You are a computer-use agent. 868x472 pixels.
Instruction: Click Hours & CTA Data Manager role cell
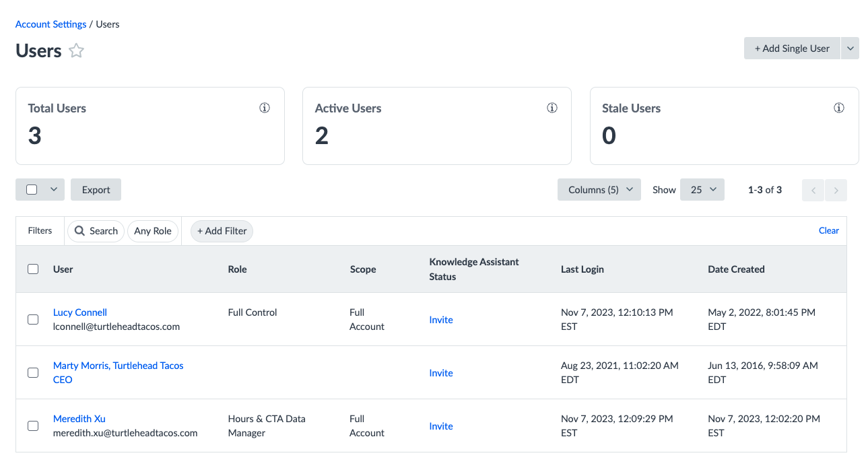(x=267, y=426)
